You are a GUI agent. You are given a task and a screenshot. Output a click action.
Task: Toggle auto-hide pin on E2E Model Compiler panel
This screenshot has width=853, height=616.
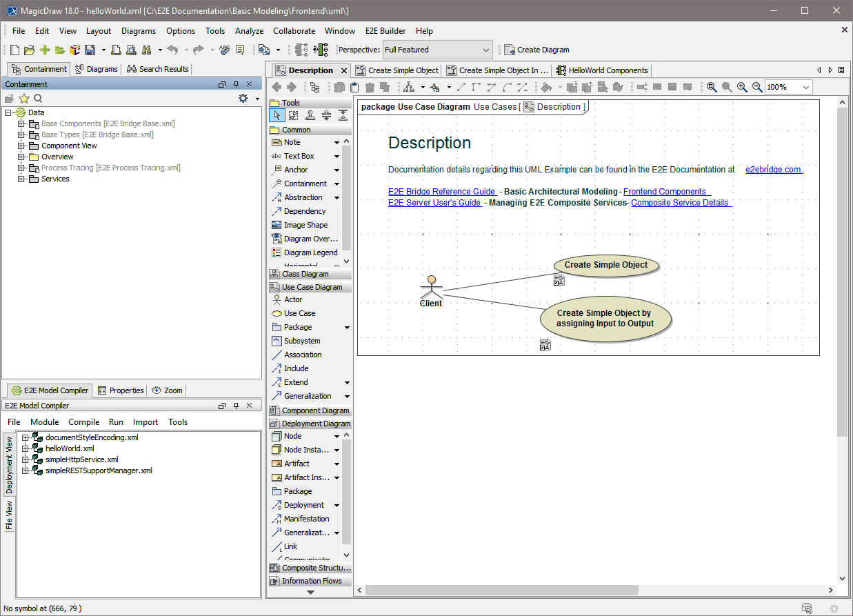[x=235, y=405]
